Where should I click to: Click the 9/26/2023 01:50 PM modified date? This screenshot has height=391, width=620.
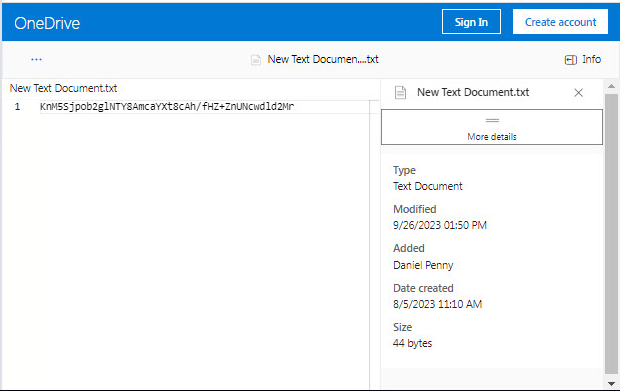point(440,225)
